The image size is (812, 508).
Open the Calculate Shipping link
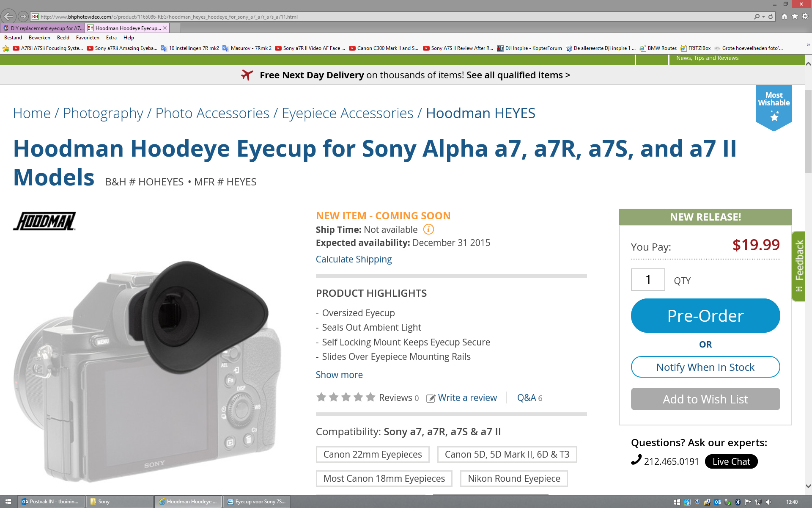(354, 259)
